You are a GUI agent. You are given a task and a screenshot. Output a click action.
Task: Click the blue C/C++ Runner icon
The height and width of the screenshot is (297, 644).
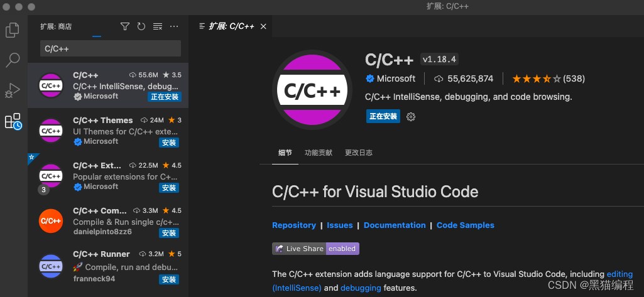[50, 267]
